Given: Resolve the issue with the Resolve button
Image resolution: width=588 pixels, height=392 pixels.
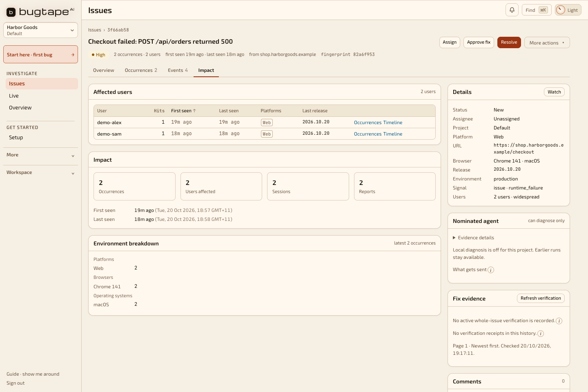Looking at the screenshot, I should click(509, 42).
